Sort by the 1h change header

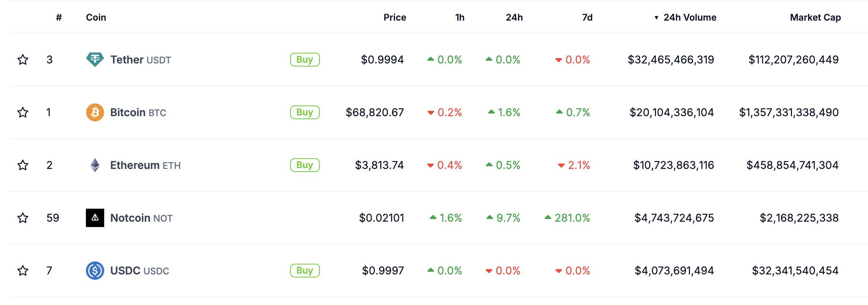point(460,18)
